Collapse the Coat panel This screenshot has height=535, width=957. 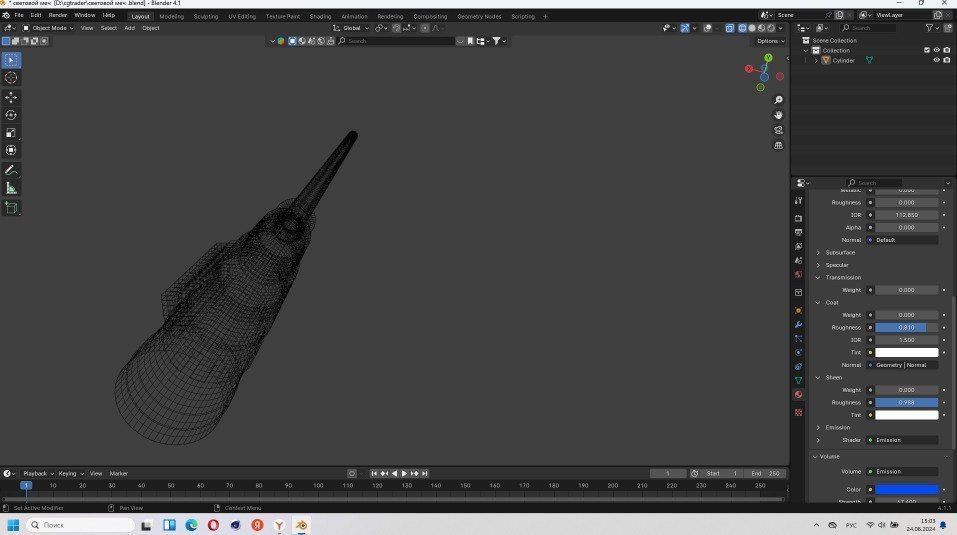pyautogui.click(x=831, y=303)
